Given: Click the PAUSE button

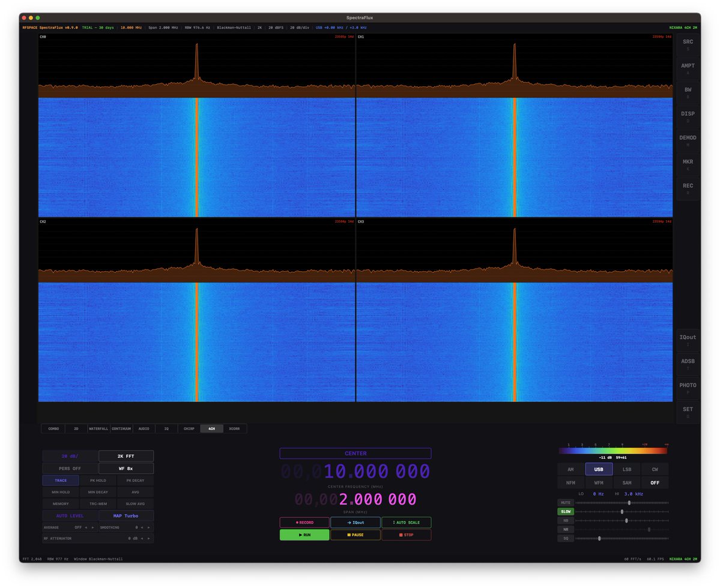Looking at the screenshot, I should tap(355, 535).
